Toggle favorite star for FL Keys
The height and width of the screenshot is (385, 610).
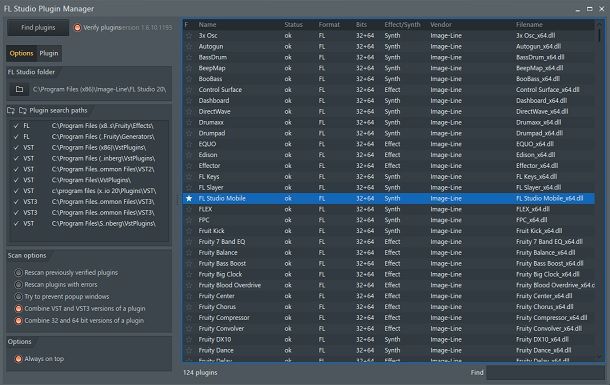[189, 177]
